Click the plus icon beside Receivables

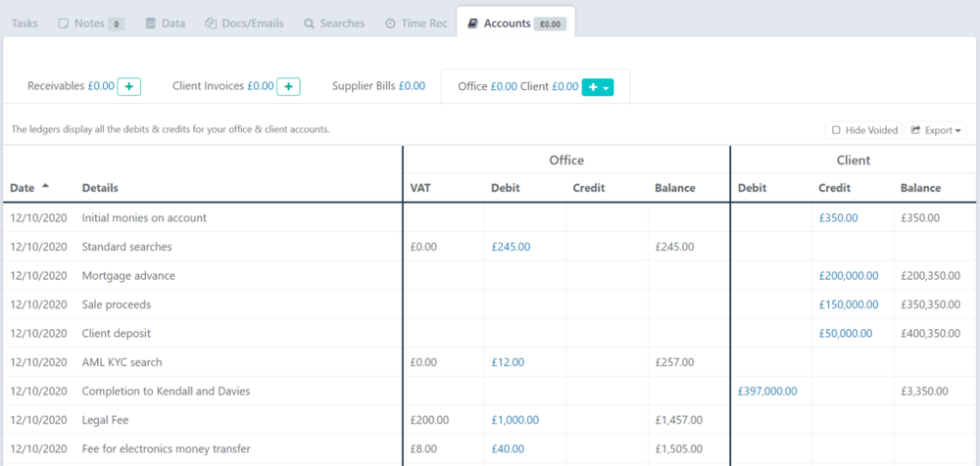(x=129, y=86)
